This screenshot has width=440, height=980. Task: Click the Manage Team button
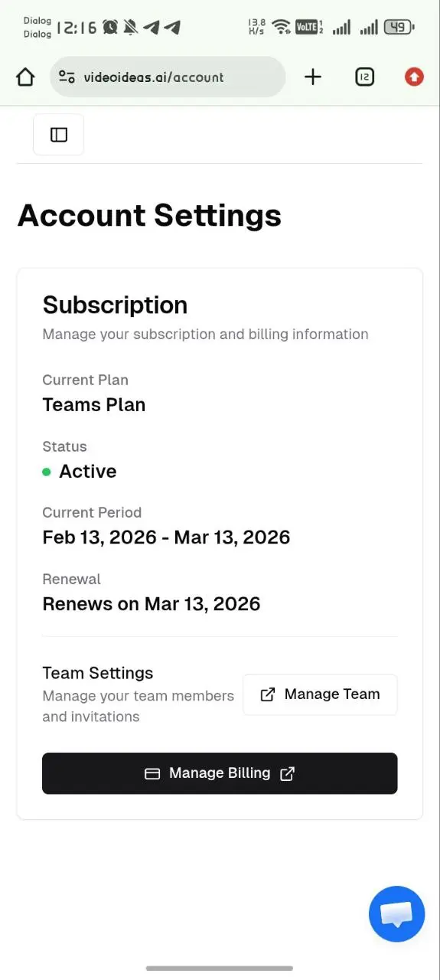[320, 694]
